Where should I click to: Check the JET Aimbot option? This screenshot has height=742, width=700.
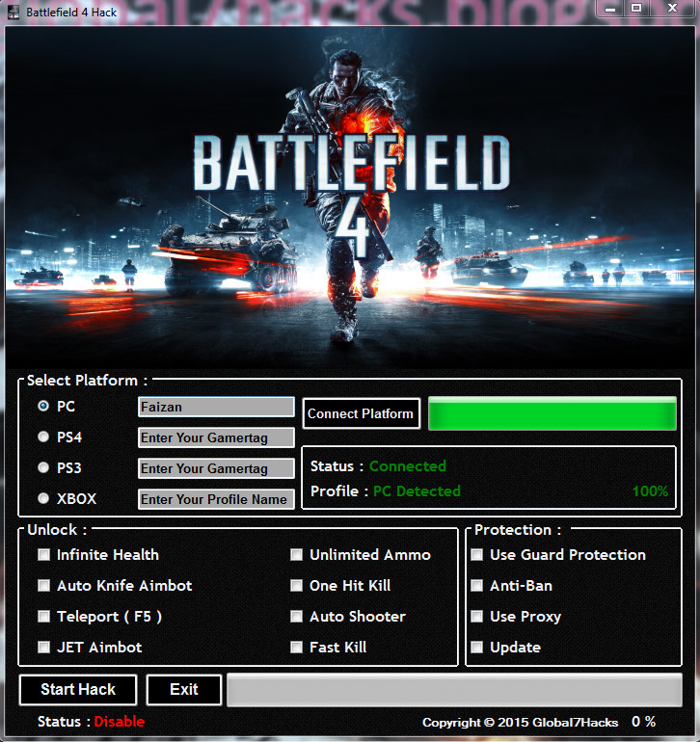pos(44,647)
